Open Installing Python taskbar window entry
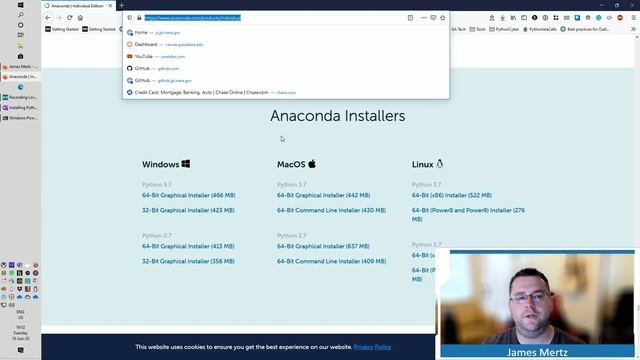The height and width of the screenshot is (360, 640). [20, 108]
